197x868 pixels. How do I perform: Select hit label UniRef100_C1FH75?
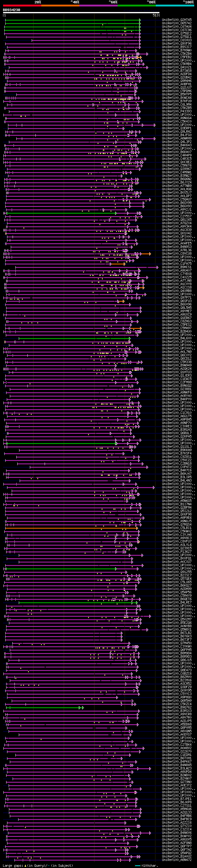coord(177,264)
